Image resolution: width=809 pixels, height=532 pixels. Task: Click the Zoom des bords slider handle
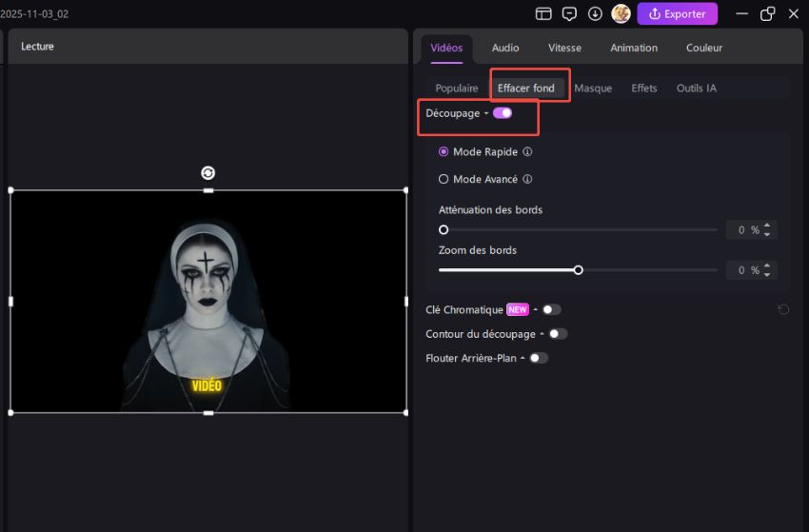pyautogui.click(x=578, y=270)
